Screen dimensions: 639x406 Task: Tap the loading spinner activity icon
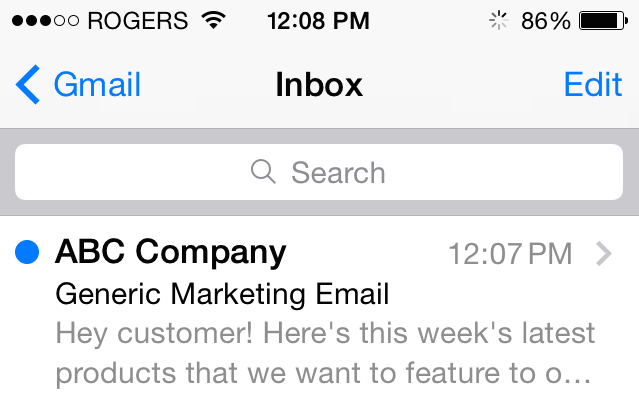(x=498, y=20)
